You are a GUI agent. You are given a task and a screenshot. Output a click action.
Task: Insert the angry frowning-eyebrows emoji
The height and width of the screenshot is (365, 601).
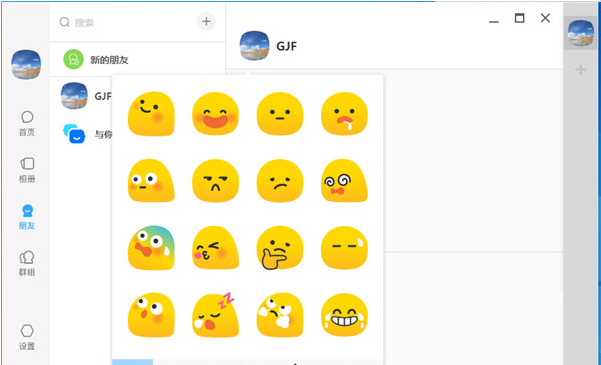[215, 181]
